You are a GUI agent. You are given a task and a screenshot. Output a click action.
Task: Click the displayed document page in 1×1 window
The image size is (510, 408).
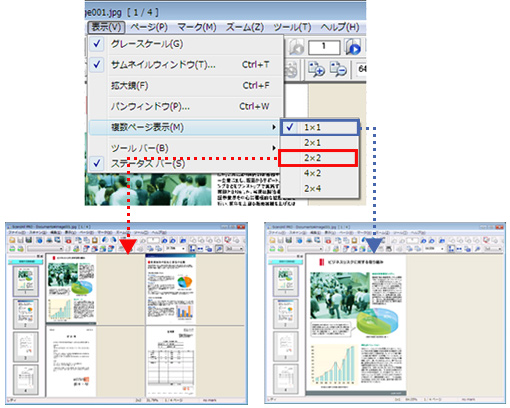click(356, 326)
